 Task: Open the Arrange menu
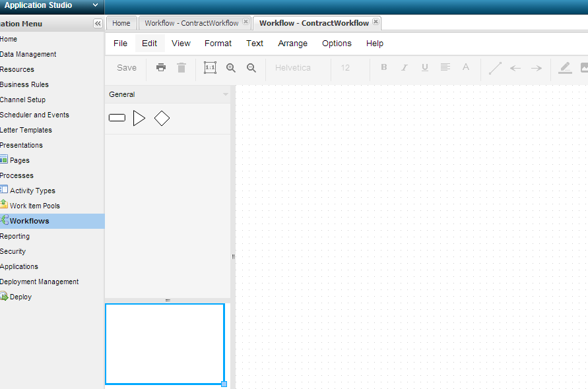[x=293, y=44]
